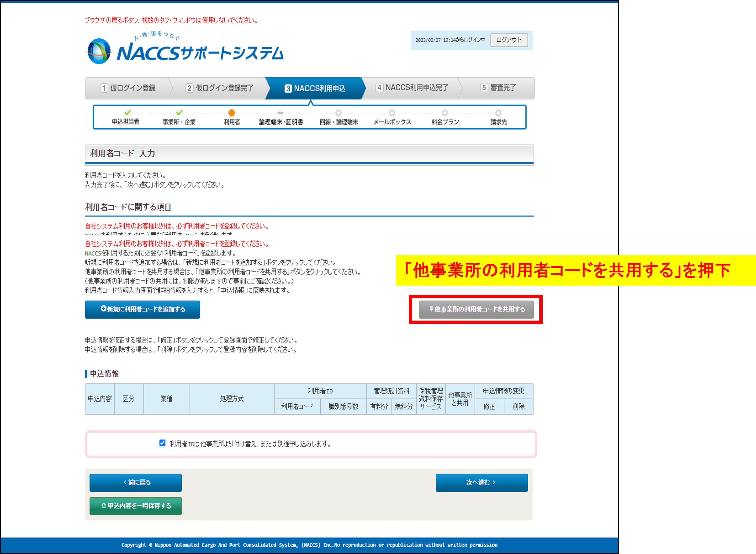Go back with 前に戻る button

point(136,483)
